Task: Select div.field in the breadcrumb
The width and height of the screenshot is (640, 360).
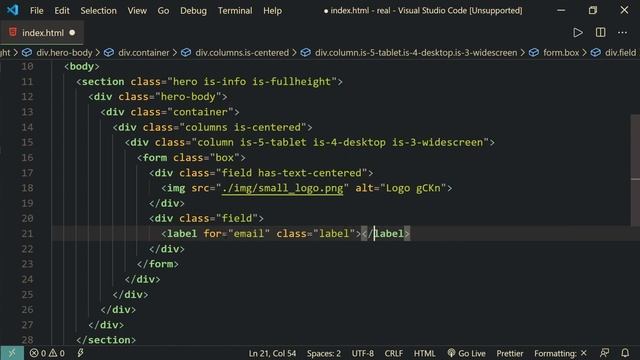Action: pyautogui.click(x=620, y=53)
